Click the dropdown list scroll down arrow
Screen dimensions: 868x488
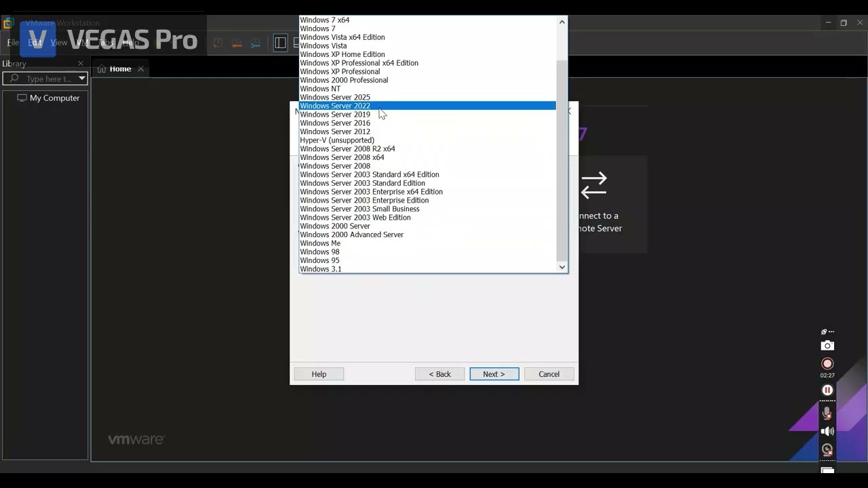[561, 267]
